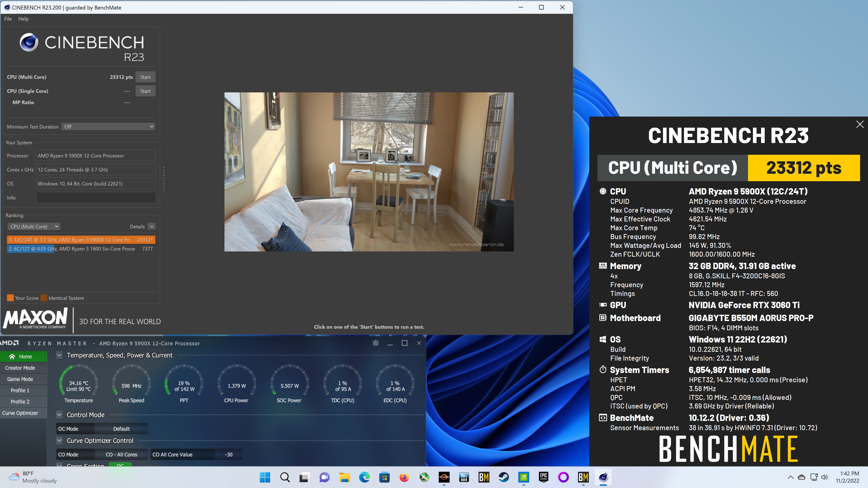
Task: Open Curve Optimizer tab in Ryzen Master
Action: click(23, 413)
